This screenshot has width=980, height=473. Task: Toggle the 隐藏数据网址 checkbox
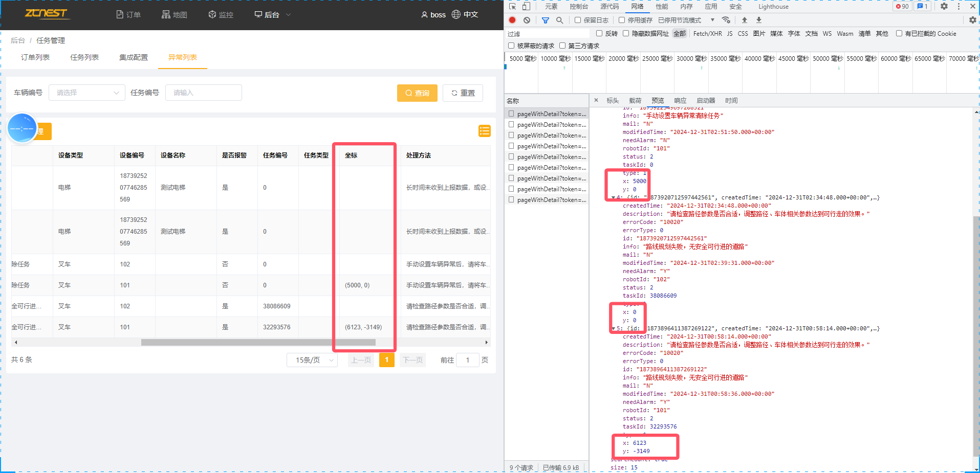626,33
